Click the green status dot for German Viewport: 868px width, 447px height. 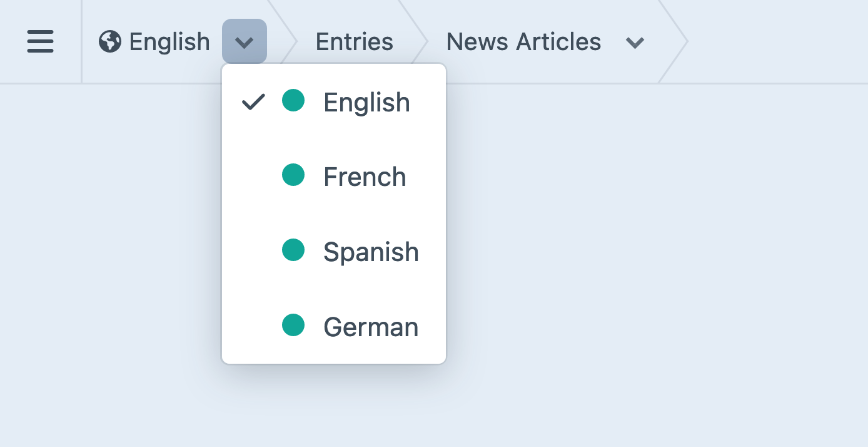(293, 326)
